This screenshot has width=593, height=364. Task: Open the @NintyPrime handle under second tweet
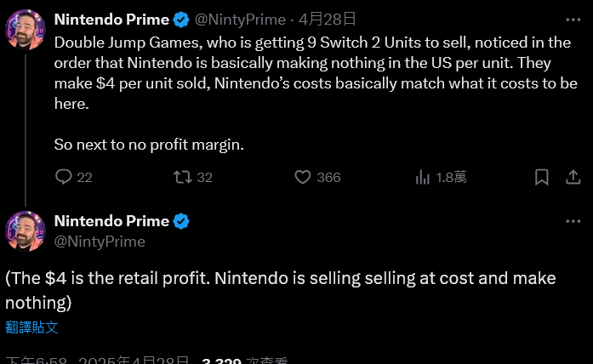[100, 242]
